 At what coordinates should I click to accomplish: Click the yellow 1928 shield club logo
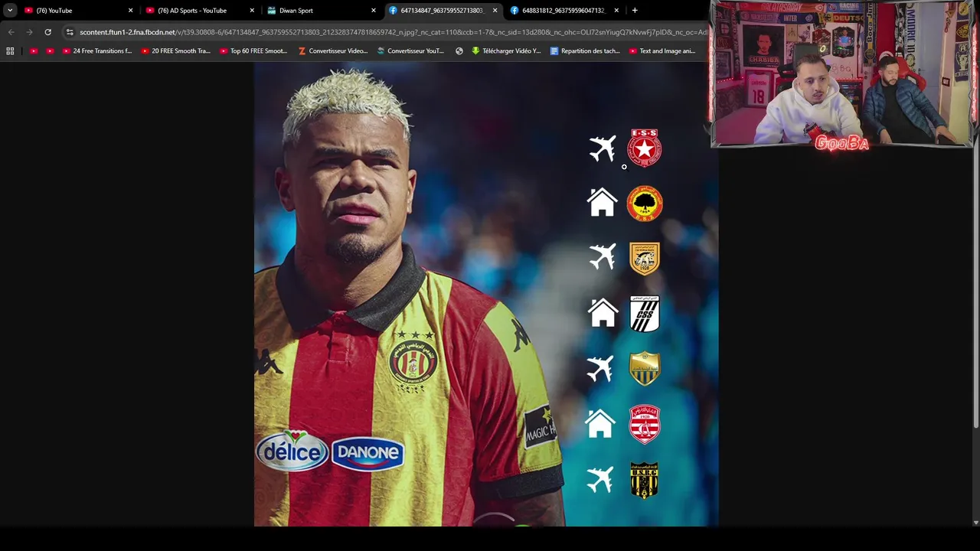tap(645, 259)
